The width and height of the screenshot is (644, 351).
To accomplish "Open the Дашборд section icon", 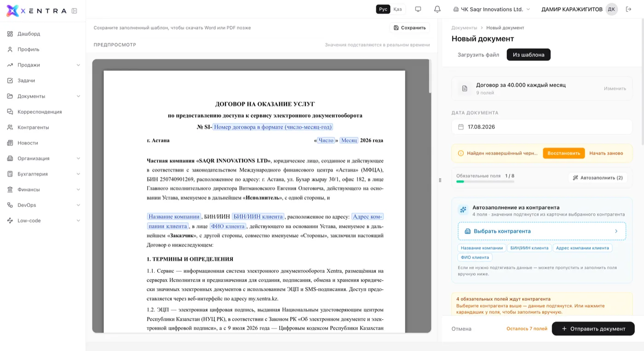I will coord(10,34).
